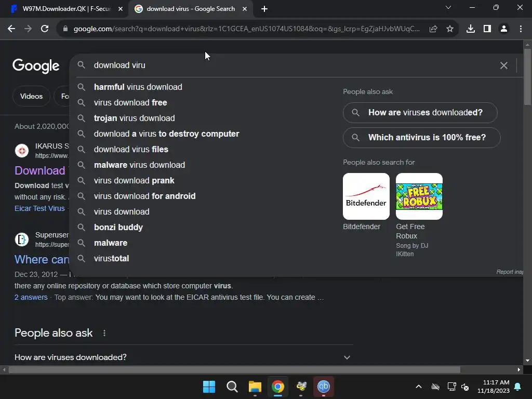Open the Eicar Test Virus sitelink
This screenshot has width=532, height=399.
pos(39,209)
